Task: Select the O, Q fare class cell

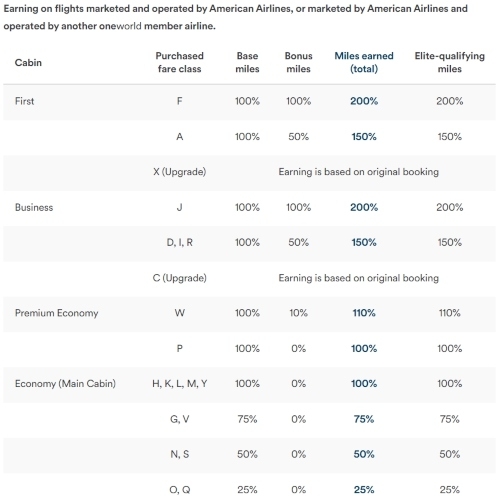Action: (179, 490)
